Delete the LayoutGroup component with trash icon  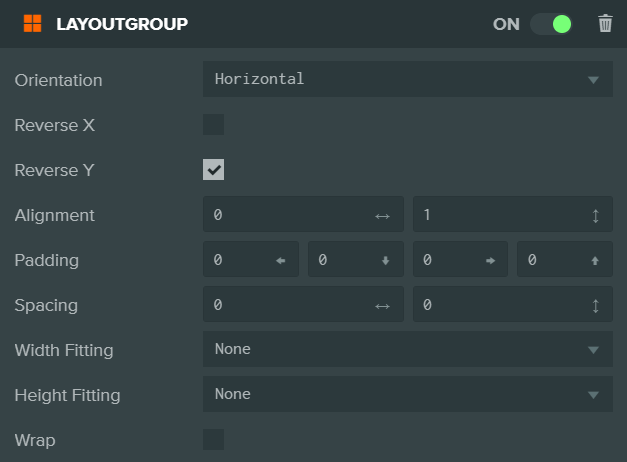tap(605, 24)
